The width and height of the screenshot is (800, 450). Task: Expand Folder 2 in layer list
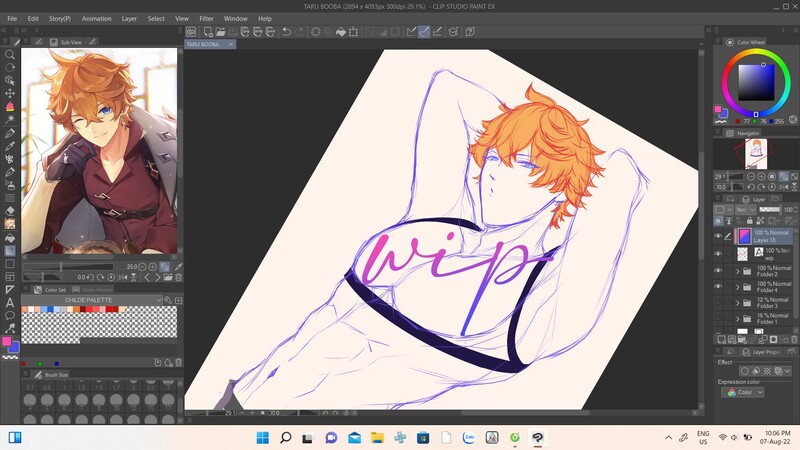(737, 271)
